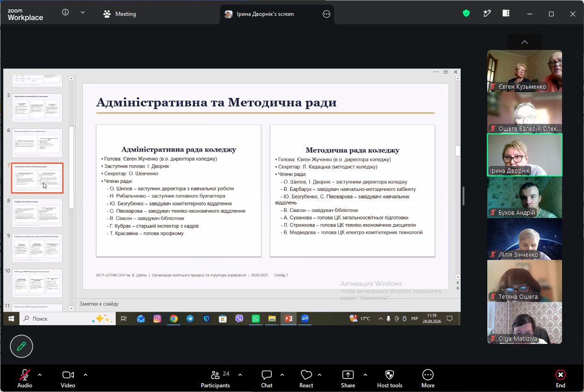Screen dimensions: 584x392
Task: Open PowerPoint from the taskbar
Action: (289, 318)
